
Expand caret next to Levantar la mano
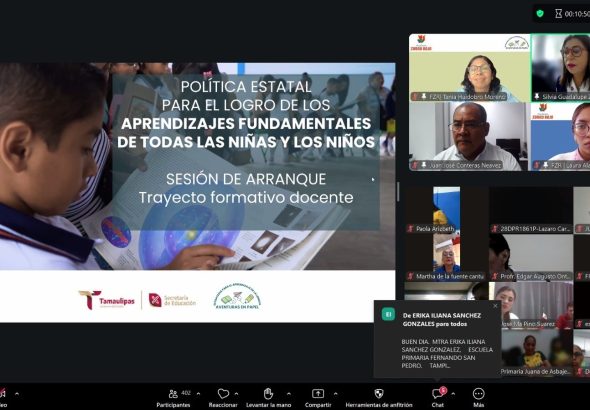pos(289,394)
